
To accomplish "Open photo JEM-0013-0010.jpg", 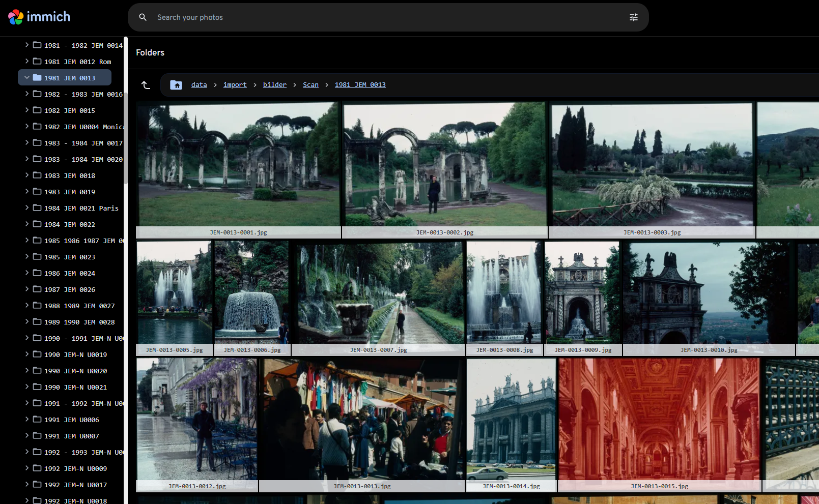I will click(x=709, y=298).
